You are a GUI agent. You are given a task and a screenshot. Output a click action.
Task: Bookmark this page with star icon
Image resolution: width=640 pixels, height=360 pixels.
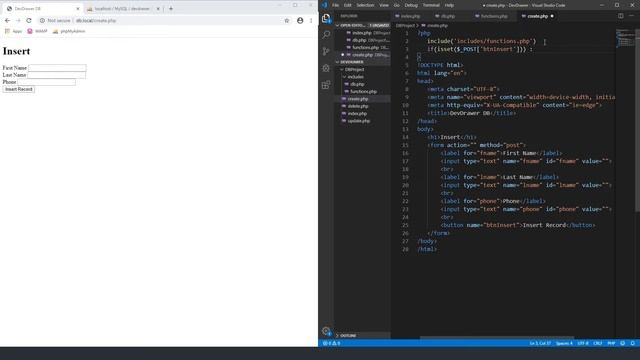click(287, 20)
